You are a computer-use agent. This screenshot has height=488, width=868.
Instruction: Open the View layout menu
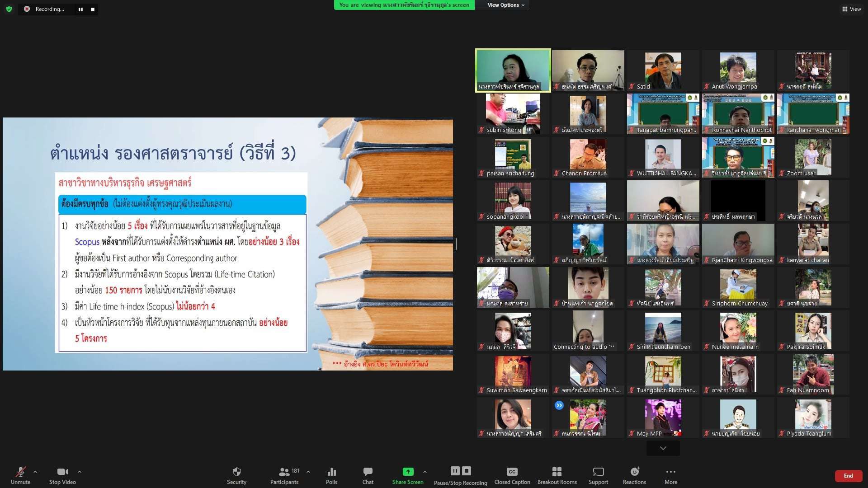point(851,9)
